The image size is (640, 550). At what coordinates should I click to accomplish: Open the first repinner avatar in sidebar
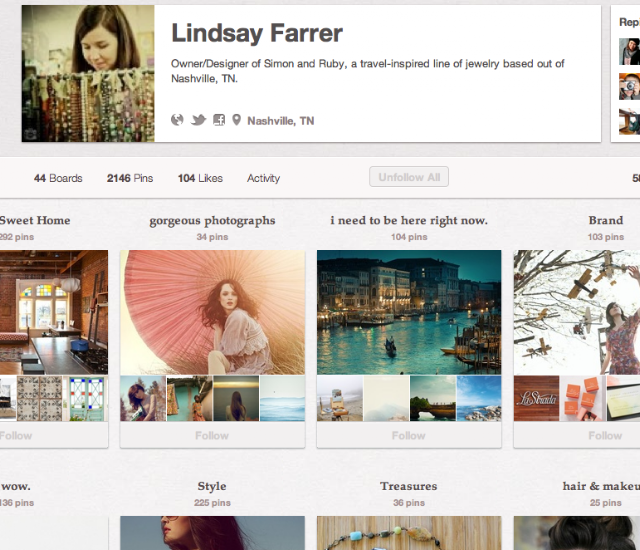(x=629, y=51)
